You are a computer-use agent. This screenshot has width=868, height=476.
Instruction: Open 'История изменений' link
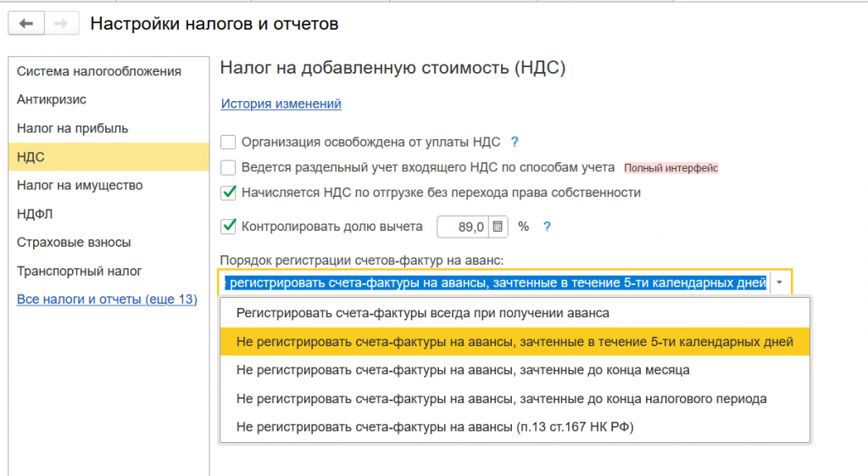(x=281, y=104)
